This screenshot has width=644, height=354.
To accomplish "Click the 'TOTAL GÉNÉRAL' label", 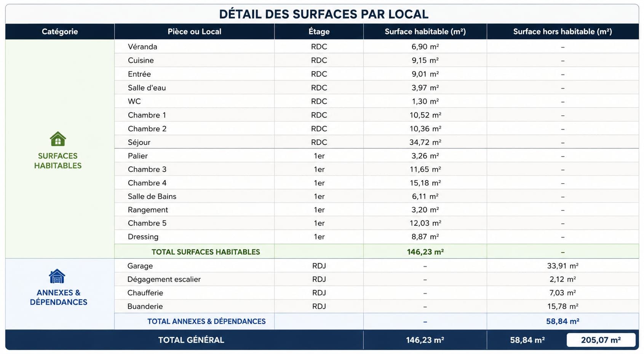I will (191, 340).
